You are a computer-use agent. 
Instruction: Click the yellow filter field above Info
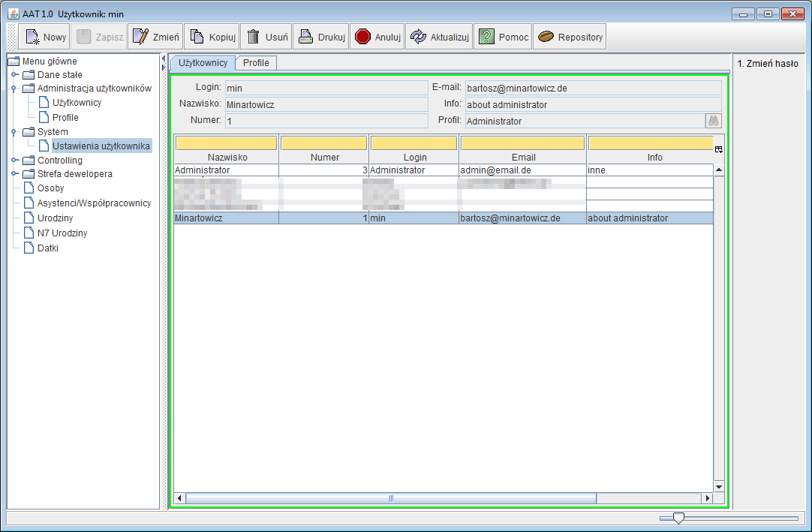[x=651, y=143]
